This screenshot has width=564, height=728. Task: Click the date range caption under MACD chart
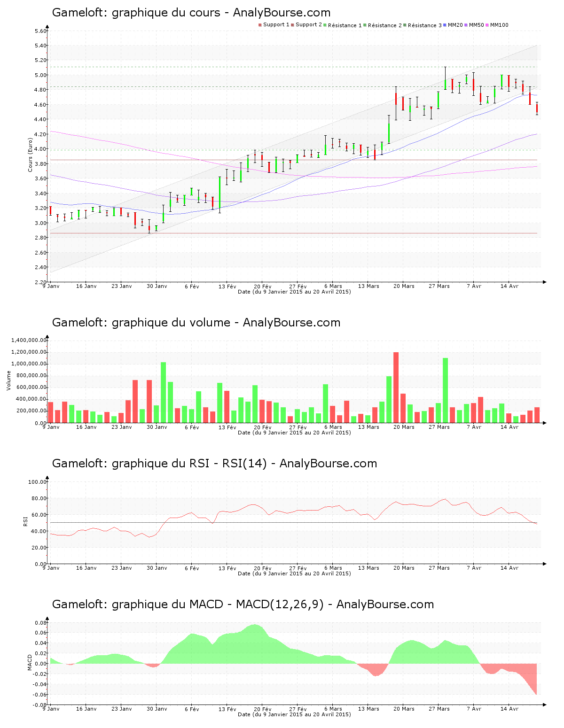pyautogui.click(x=294, y=714)
